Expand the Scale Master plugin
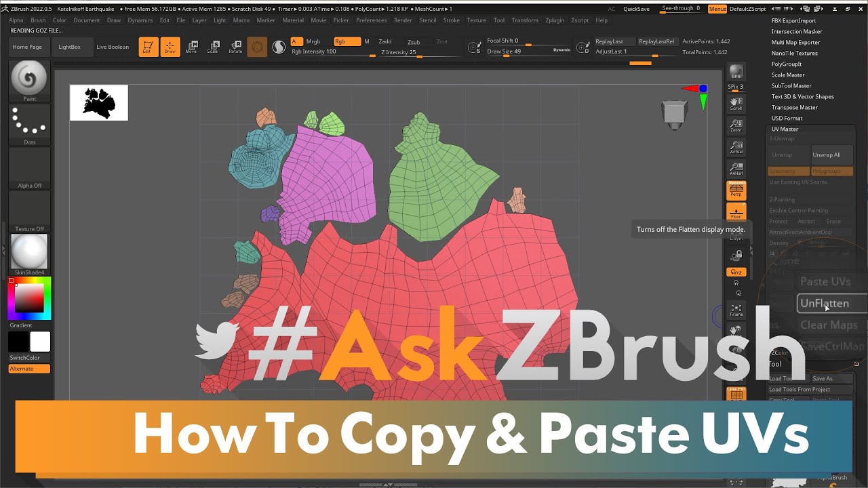Image resolution: width=868 pixels, height=488 pixels. pos(788,75)
